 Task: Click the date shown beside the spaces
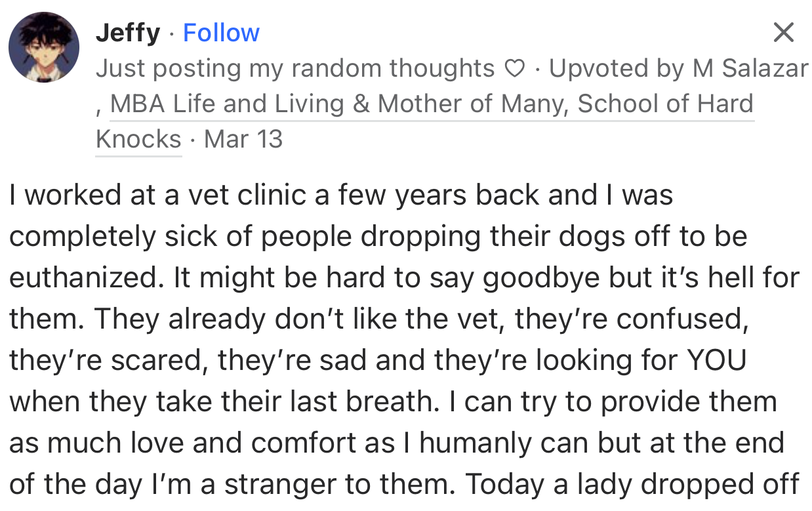click(x=242, y=138)
